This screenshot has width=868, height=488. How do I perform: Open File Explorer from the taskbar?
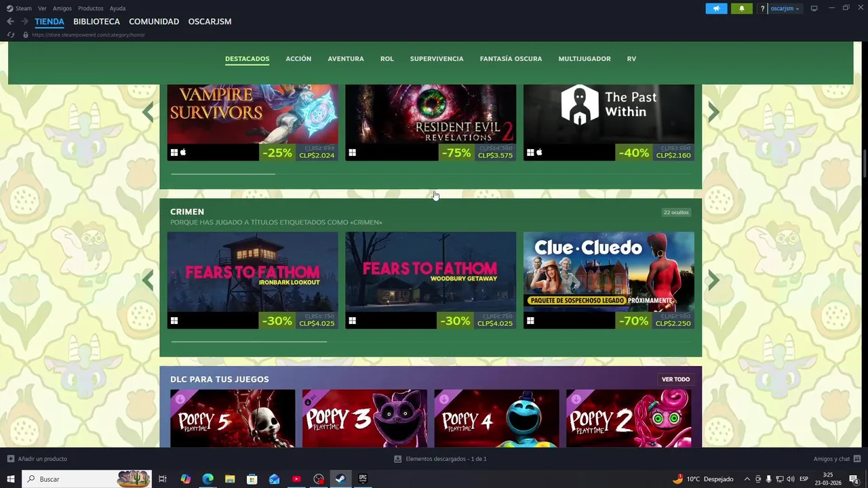pyautogui.click(x=230, y=479)
